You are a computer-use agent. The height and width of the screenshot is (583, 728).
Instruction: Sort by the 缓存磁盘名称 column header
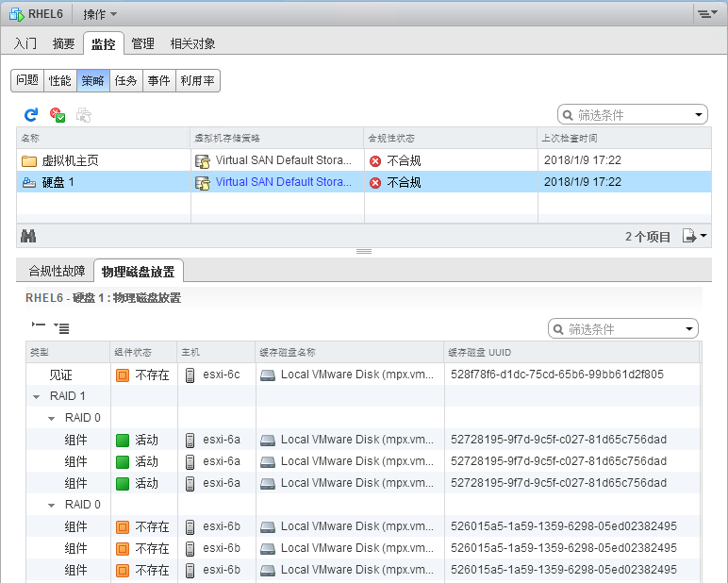click(350, 352)
